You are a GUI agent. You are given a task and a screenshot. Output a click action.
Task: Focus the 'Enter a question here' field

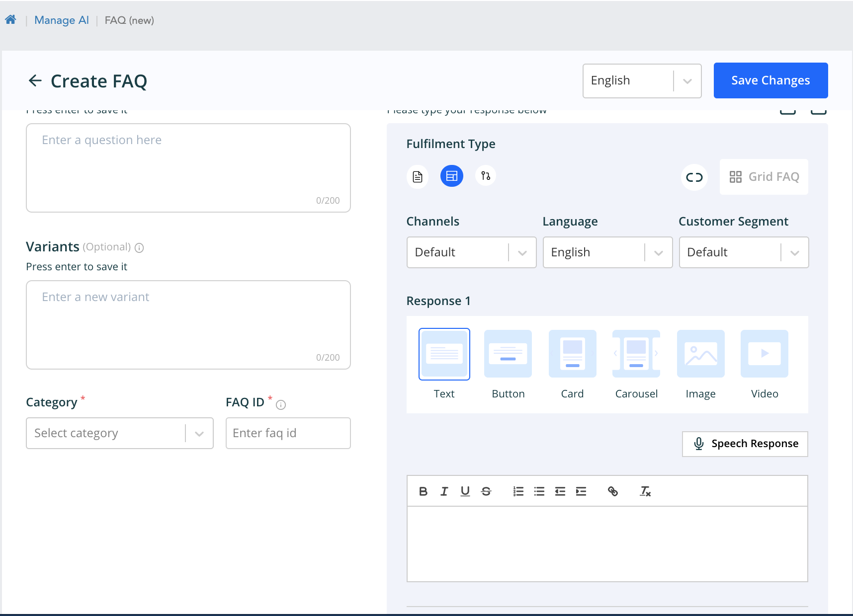[188, 168]
